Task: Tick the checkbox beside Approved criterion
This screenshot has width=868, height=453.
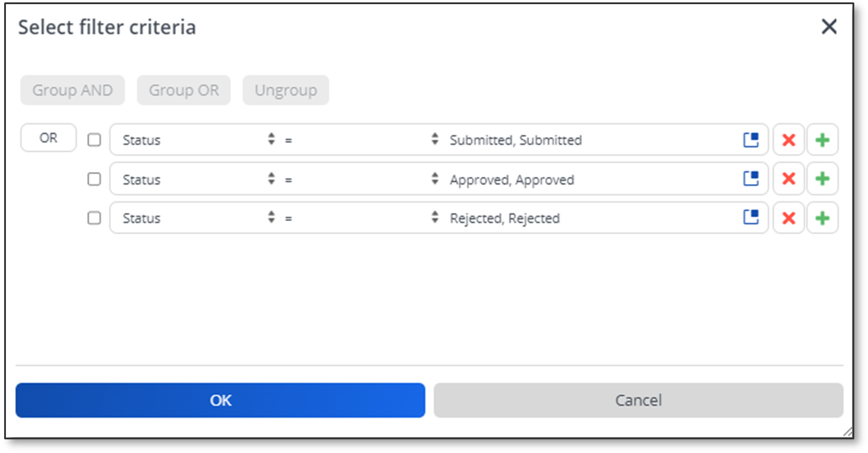Action: point(94,179)
